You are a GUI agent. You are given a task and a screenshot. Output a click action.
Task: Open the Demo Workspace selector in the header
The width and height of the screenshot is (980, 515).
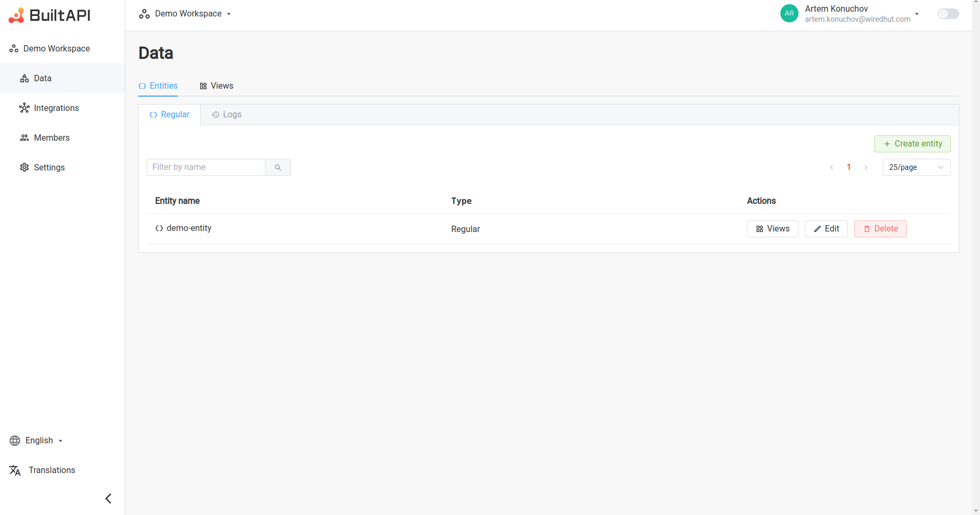[185, 14]
